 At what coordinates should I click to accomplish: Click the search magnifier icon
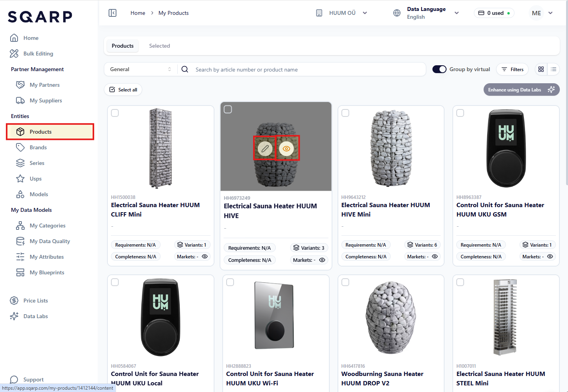pos(185,69)
